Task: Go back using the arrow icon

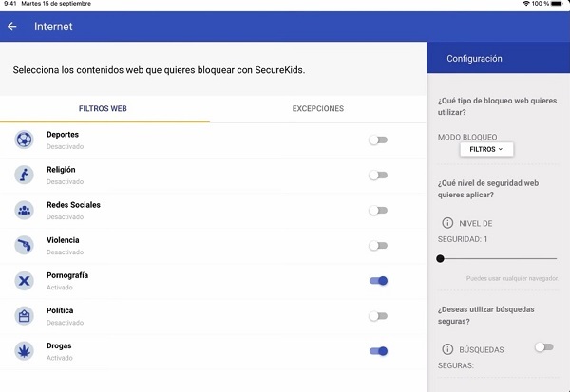Action: coord(12,27)
